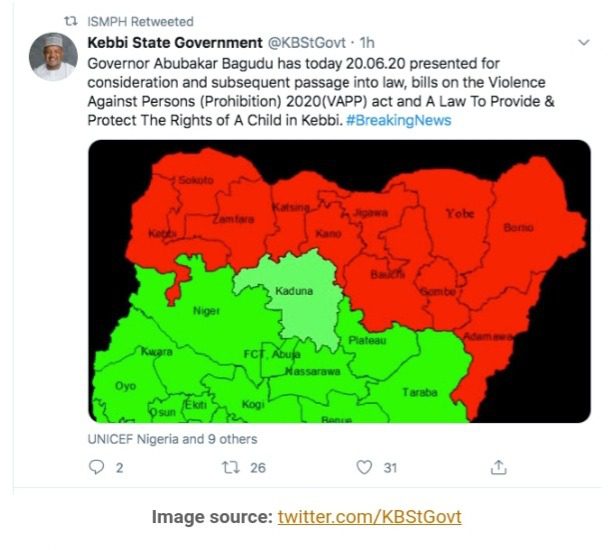610x550 pixels.
Task: Click the reply speech bubble icon
Action: point(98,467)
